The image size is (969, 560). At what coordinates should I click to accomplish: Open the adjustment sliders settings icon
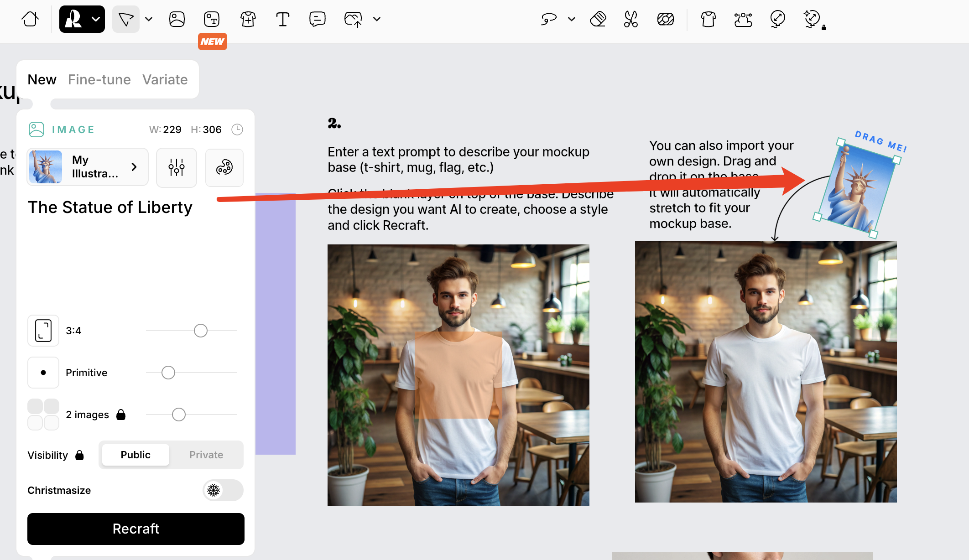pos(177,167)
